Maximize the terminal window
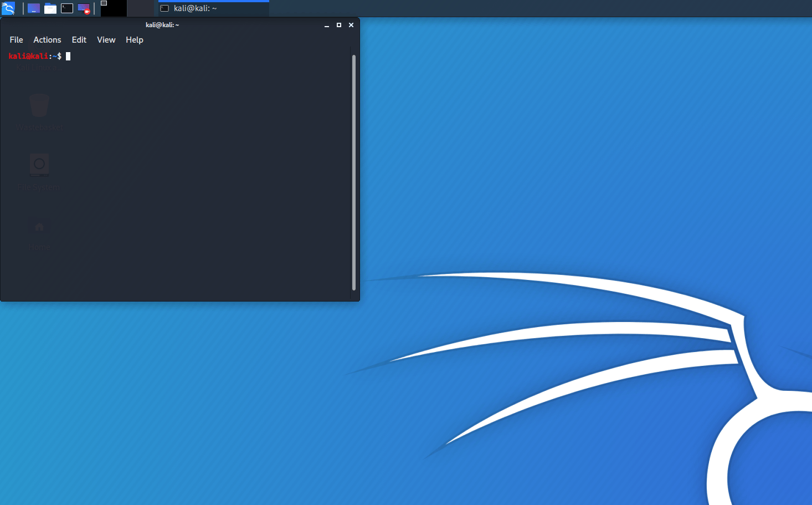Image resolution: width=812 pixels, height=505 pixels. pyautogui.click(x=339, y=25)
